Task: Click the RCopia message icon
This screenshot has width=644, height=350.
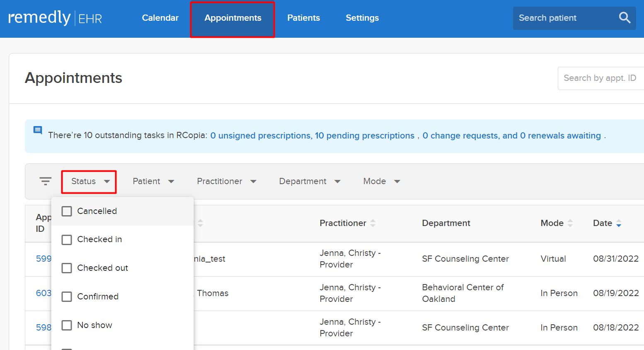Action: tap(38, 130)
